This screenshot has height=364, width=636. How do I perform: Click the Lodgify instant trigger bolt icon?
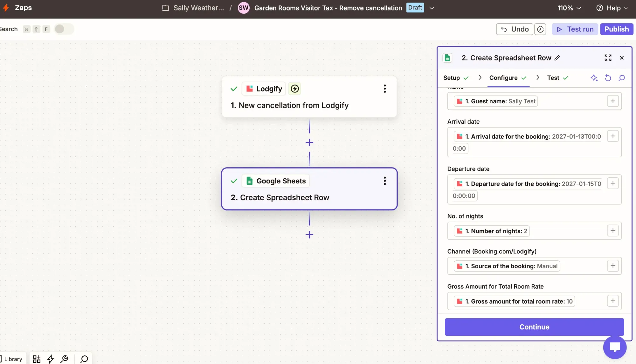coord(295,89)
